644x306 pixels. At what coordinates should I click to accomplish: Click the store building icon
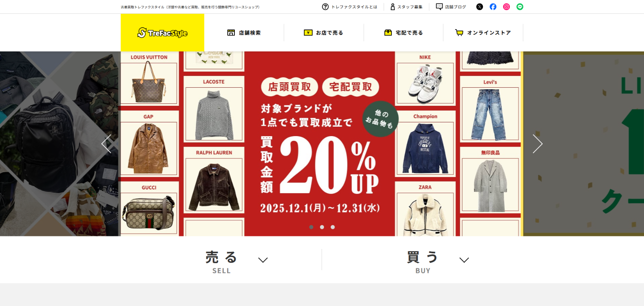click(231, 33)
